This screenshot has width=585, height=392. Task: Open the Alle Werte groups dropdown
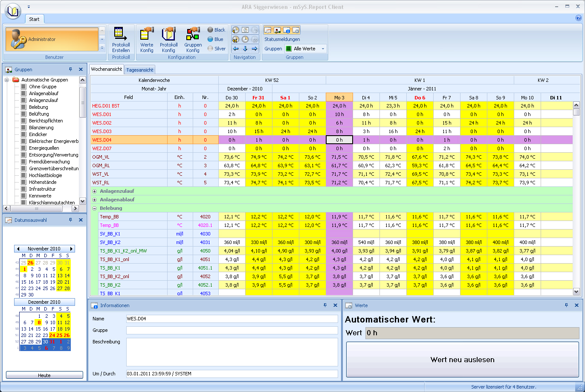[x=323, y=49]
